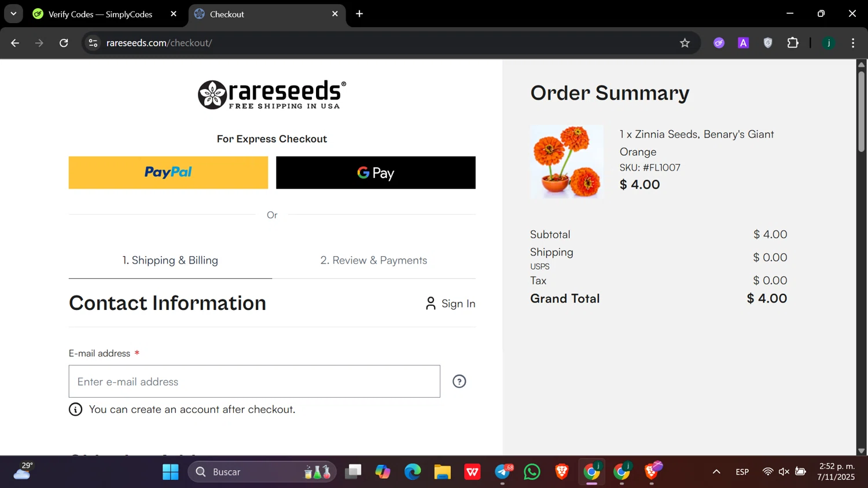Select the Review & Payments step

click(374, 260)
